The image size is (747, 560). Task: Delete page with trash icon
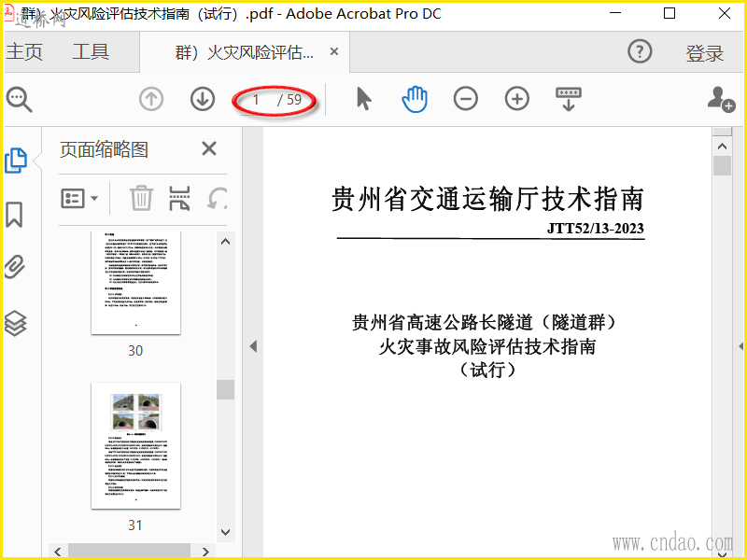coord(142,198)
